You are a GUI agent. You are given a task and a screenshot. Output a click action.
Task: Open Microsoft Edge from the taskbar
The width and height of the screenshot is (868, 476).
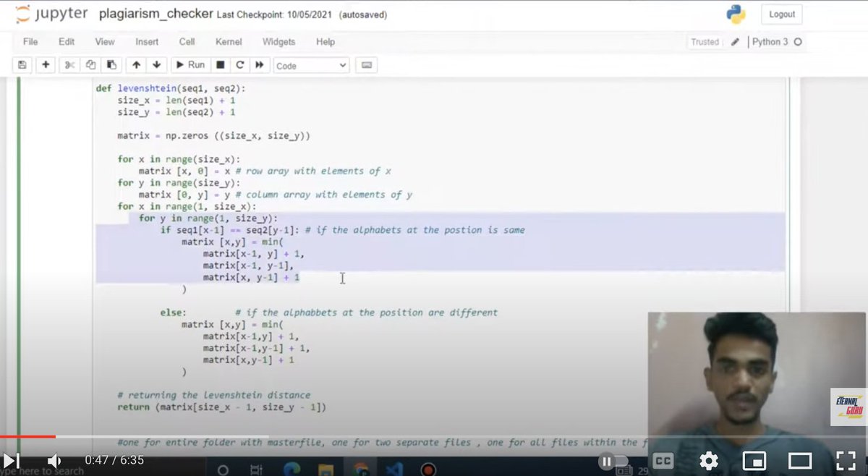(x=292, y=469)
